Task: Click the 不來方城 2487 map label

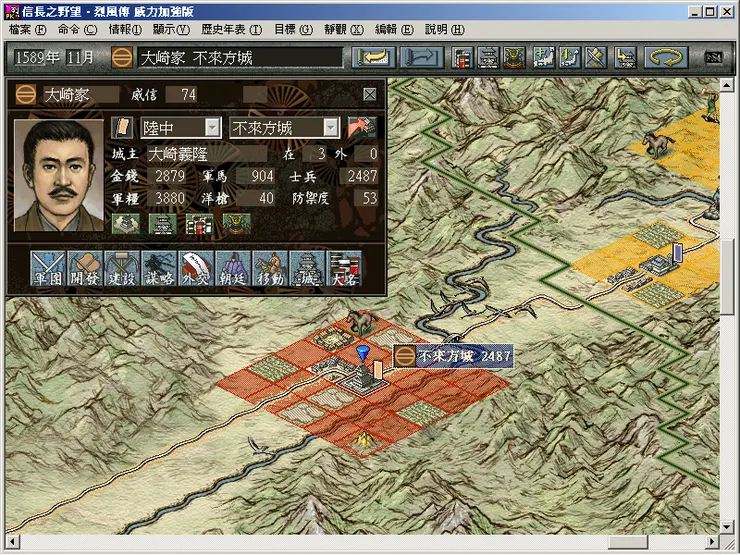Action: pos(453,356)
